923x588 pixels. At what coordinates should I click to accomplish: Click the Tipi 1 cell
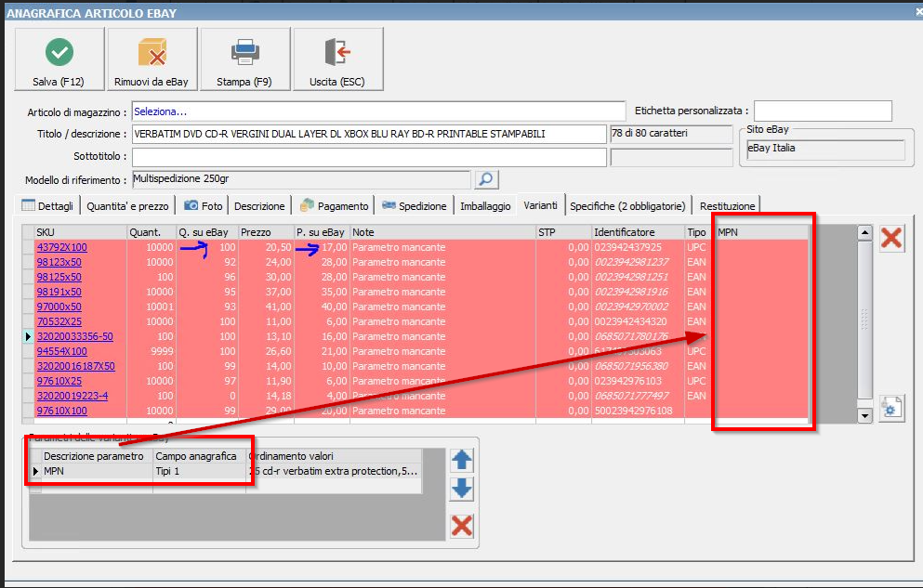(200, 471)
